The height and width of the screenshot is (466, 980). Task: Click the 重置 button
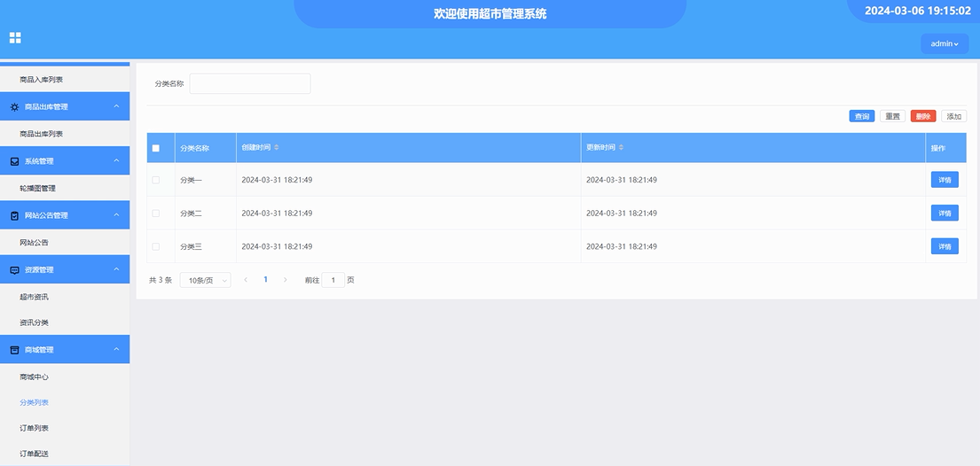pos(892,116)
